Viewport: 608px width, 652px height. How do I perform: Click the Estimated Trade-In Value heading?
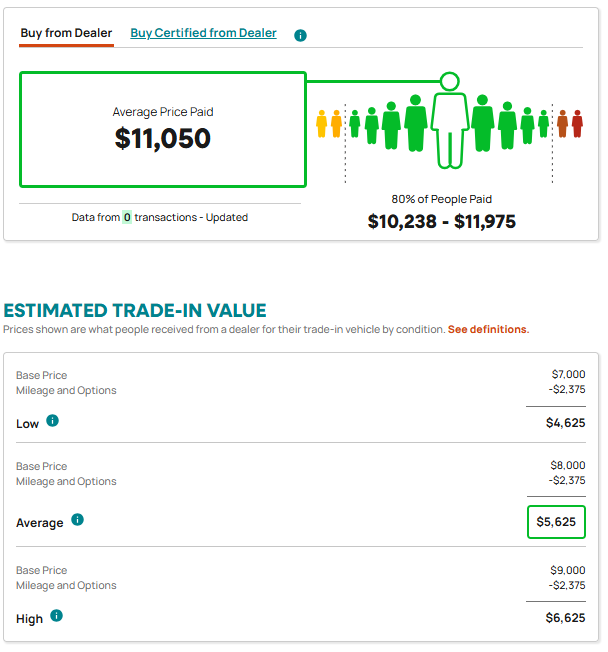[135, 310]
